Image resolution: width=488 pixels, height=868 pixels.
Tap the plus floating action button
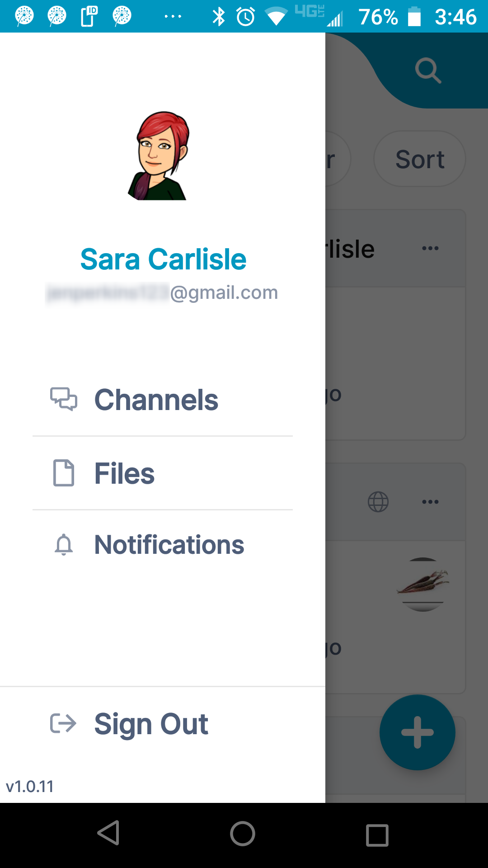(418, 732)
